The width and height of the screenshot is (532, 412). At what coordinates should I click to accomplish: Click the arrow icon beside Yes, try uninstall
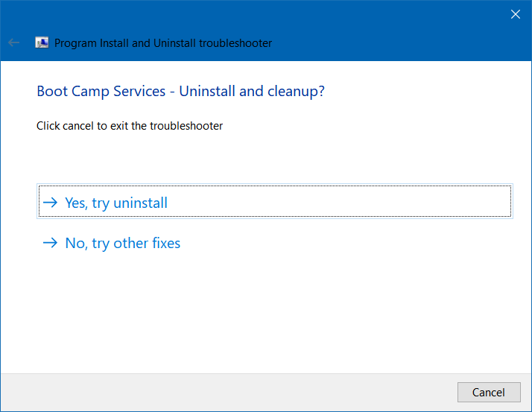pyautogui.click(x=50, y=203)
